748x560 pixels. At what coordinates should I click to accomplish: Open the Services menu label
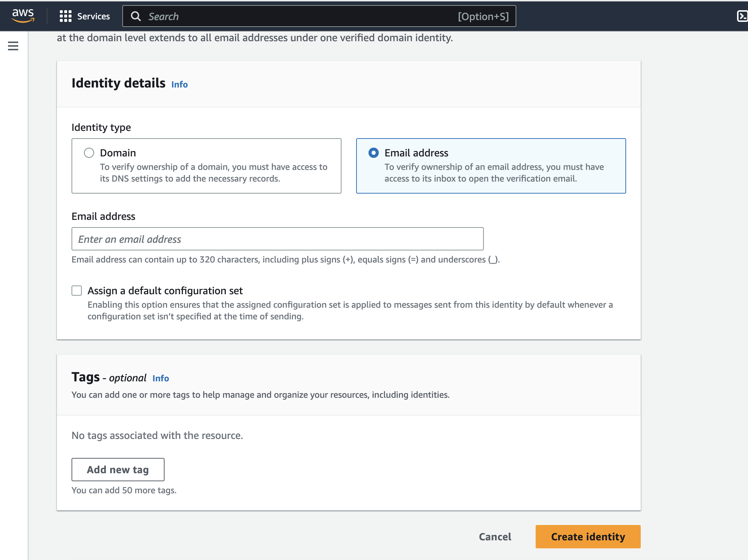(93, 16)
